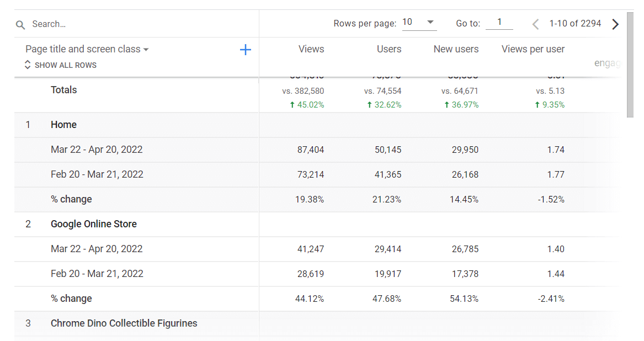
Task: Click the Home page title row
Action: [x=63, y=125]
